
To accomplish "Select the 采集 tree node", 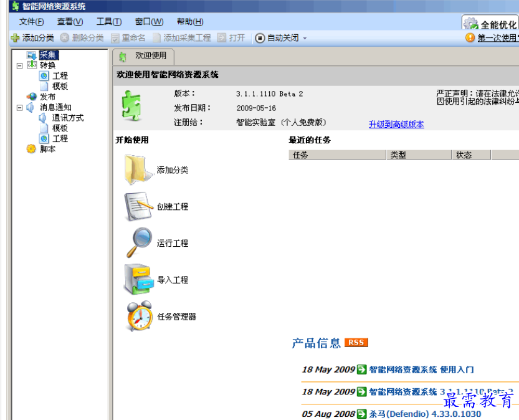I will [49, 55].
